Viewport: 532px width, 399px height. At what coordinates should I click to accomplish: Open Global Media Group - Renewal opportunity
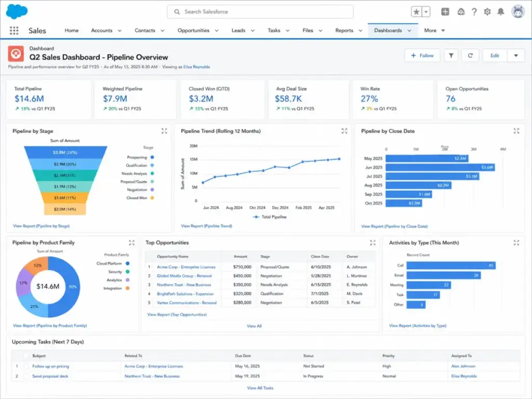coord(184,276)
